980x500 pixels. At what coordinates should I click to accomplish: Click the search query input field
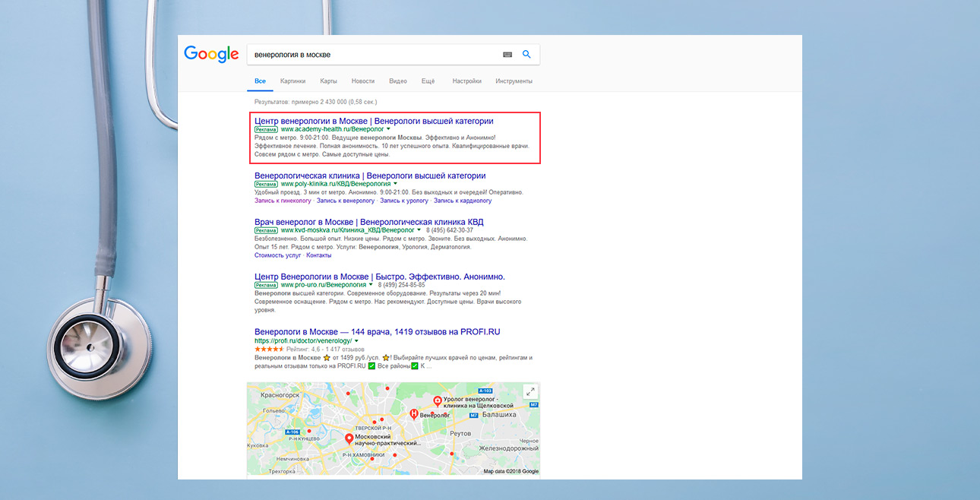(x=372, y=55)
